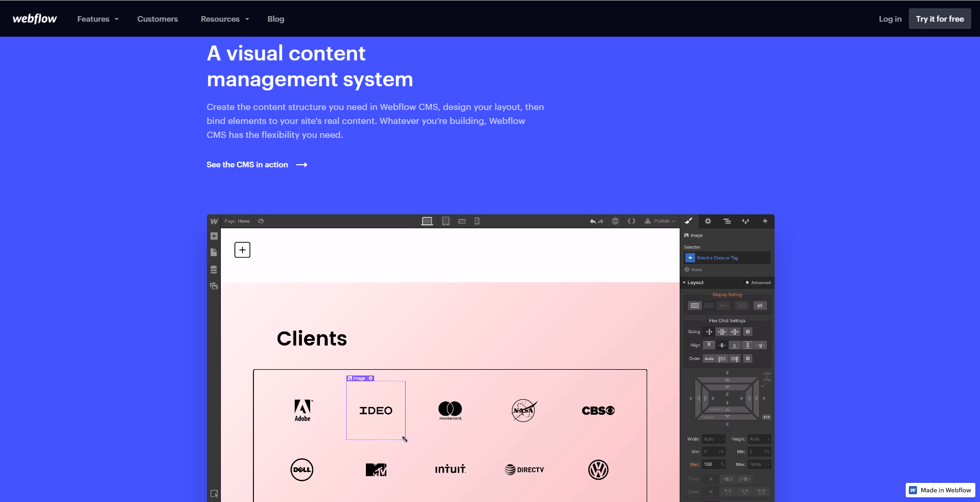Align self to bottom in Align row
The width and height of the screenshot is (980, 502).
735,345
